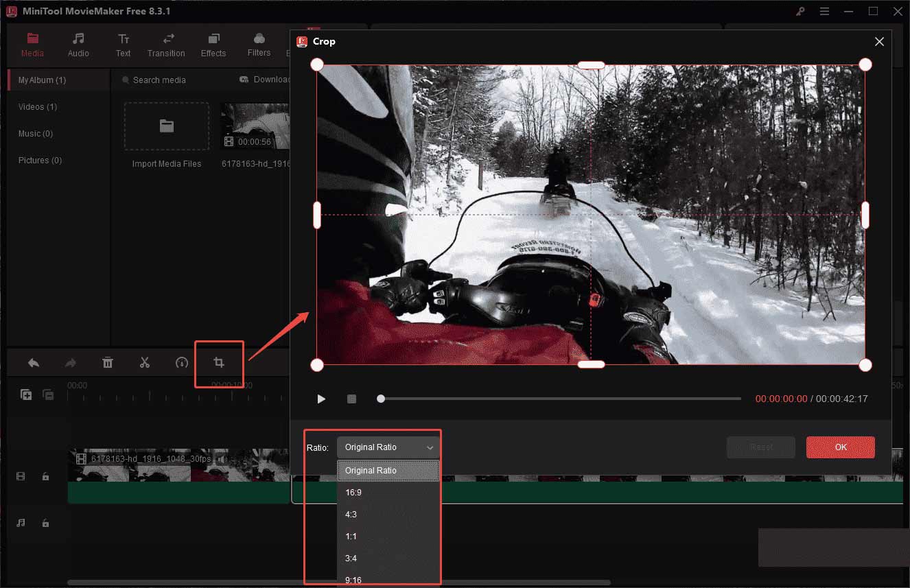Confirm the crop with the OK button
The width and height of the screenshot is (910, 588).
click(x=840, y=447)
